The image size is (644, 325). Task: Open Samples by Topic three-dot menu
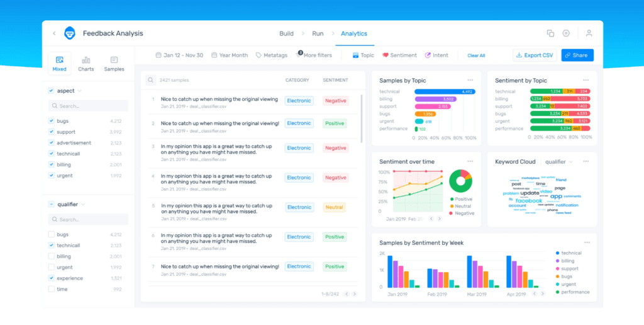470,80
